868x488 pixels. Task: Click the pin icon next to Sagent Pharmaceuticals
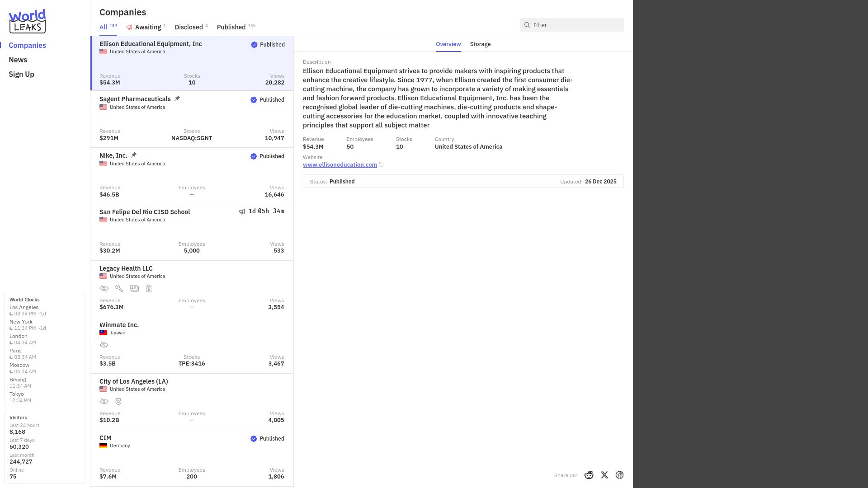pos(177,99)
